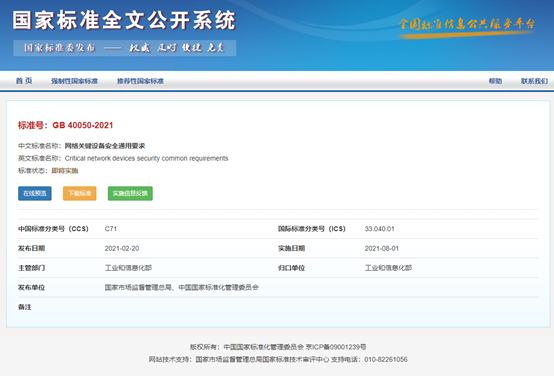Click the status value 即将实施
The image size is (554, 376).
[65, 171]
